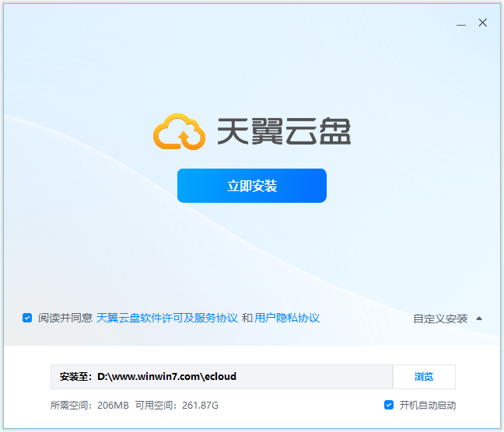Click the 浏览 browse button
This screenshot has width=504, height=432.
[424, 376]
